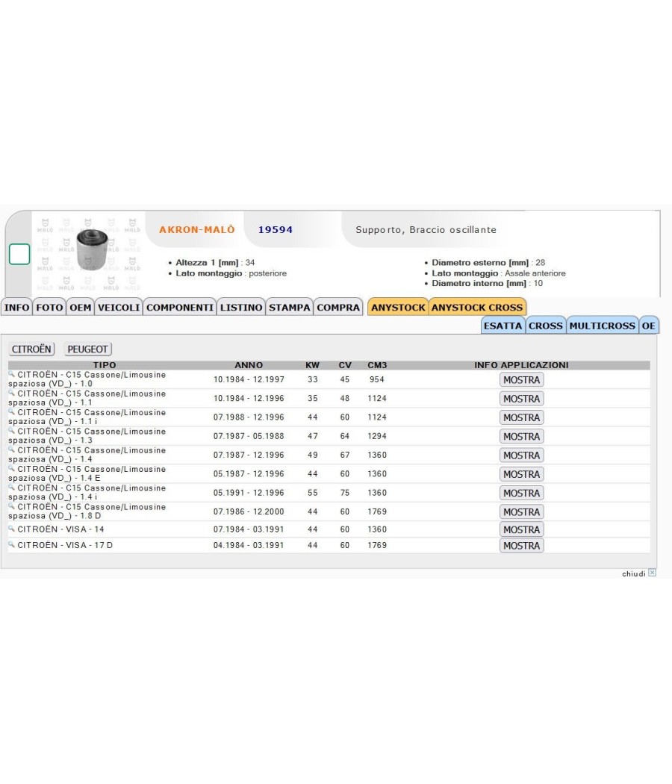Click 'CITROËN - VISA - 17 D' vehicle entry
The image size is (672, 784).
click(x=65, y=545)
